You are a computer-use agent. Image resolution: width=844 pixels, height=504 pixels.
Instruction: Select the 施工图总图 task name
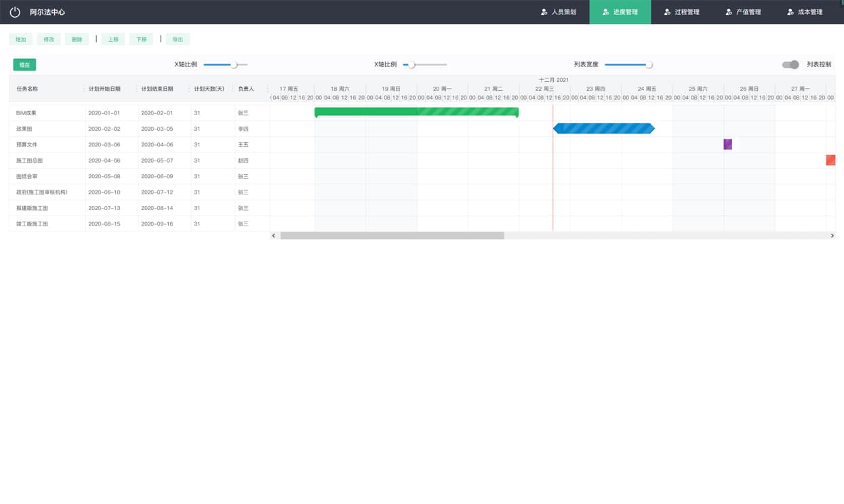point(30,161)
